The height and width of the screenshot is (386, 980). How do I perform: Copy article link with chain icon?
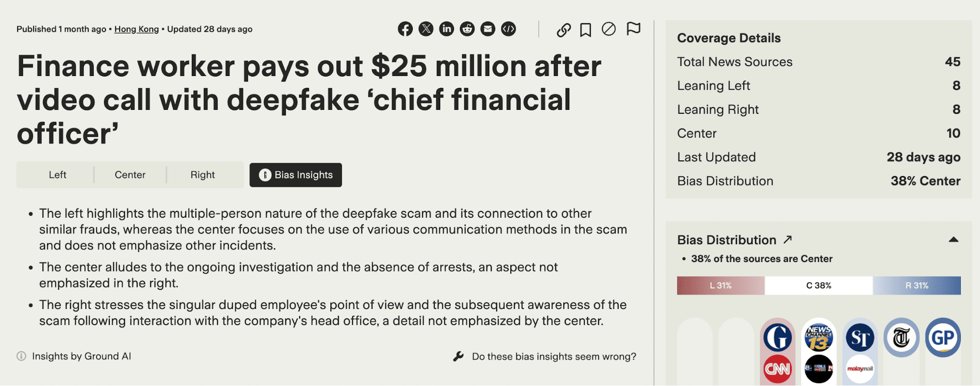pos(564,30)
